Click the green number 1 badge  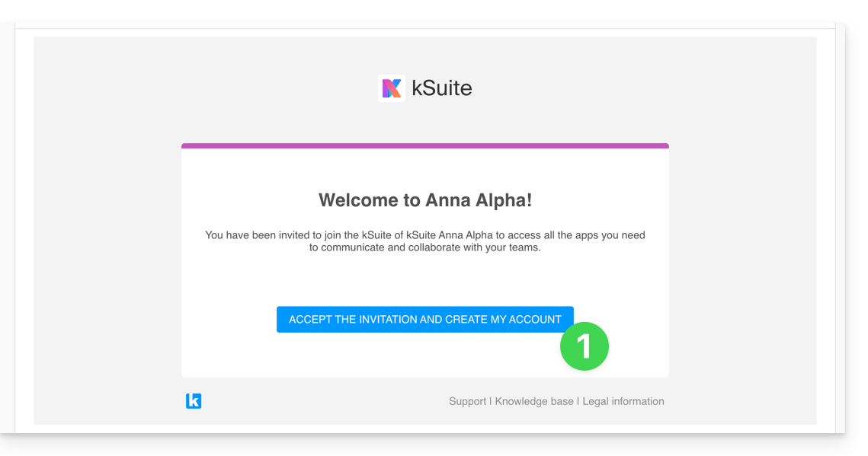tap(585, 346)
